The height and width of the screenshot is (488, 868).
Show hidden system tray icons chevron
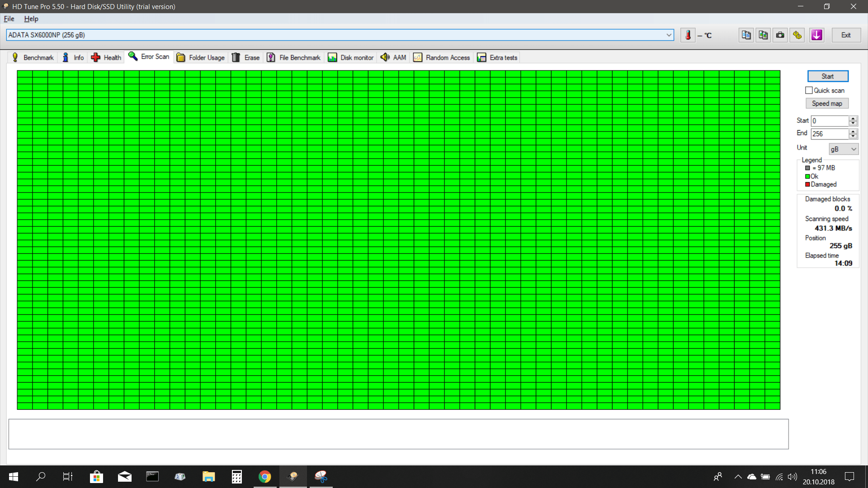pyautogui.click(x=738, y=477)
